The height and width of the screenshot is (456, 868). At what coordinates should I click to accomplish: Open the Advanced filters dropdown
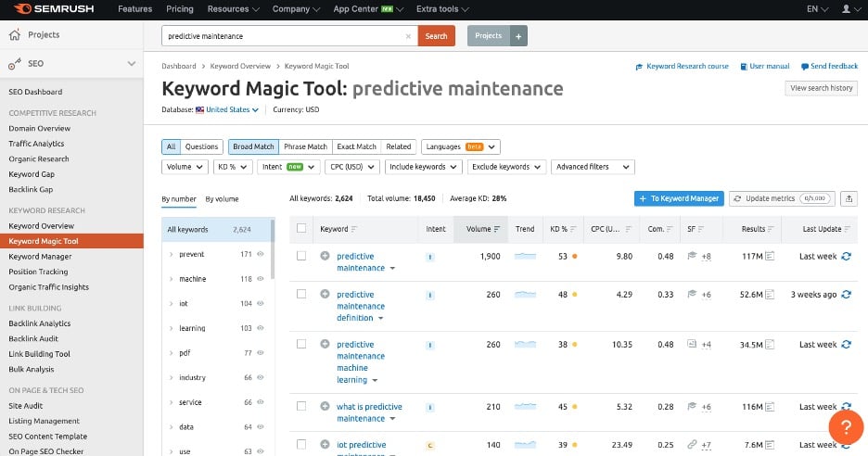click(x=593, y=167)
